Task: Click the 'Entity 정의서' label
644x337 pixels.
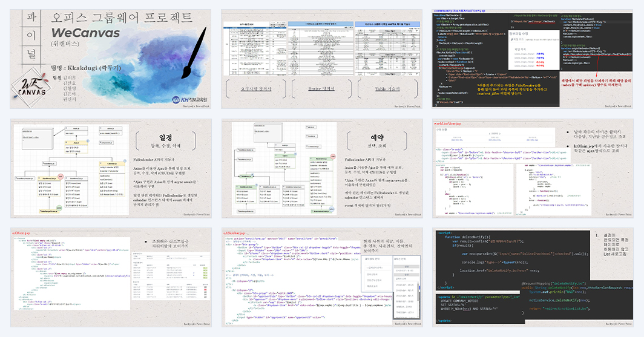Action: click(321, 89)
